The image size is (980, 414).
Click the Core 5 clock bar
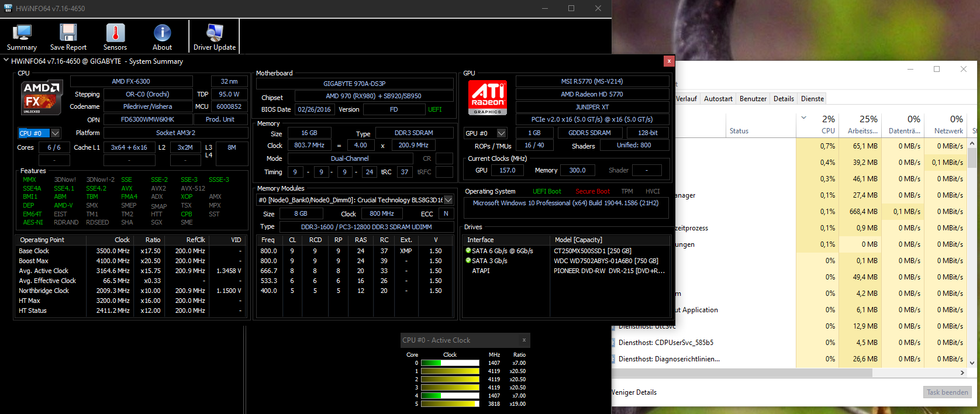coord(450,404)
